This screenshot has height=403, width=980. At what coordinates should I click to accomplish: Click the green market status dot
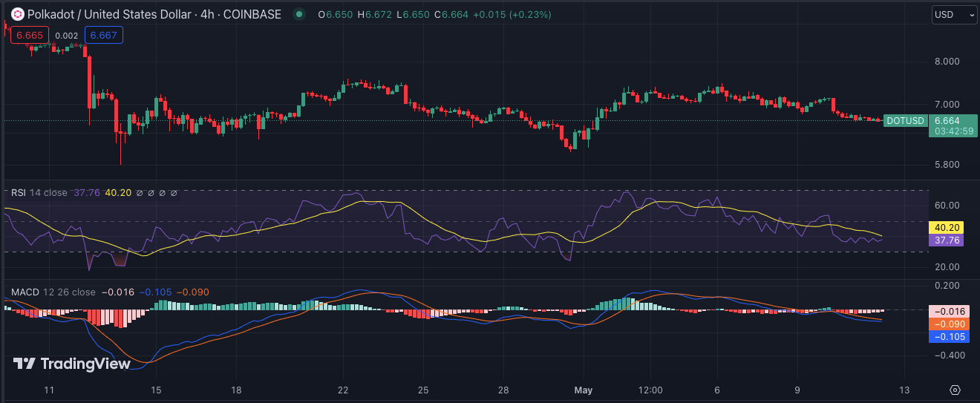(x=298, y=14)
